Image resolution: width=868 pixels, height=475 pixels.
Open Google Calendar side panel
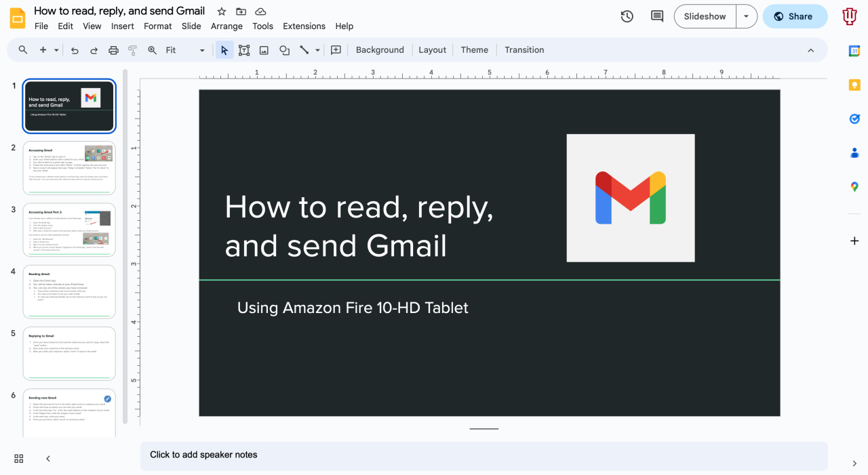(x=854, y=51)
